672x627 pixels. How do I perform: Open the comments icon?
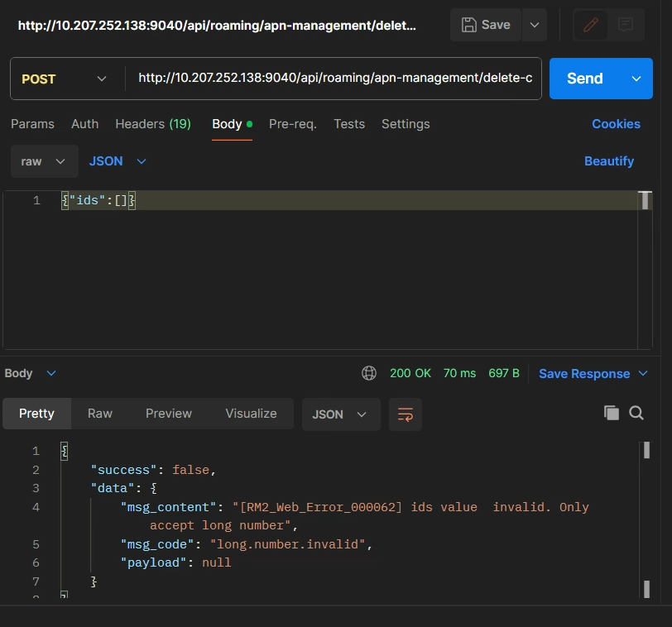[x=626, y=25]
